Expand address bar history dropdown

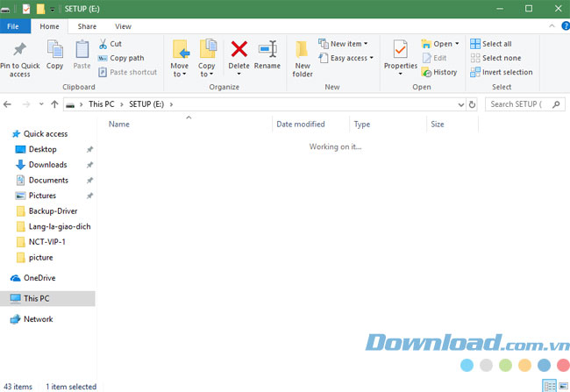pyautogui.click(x=461, y=104)
